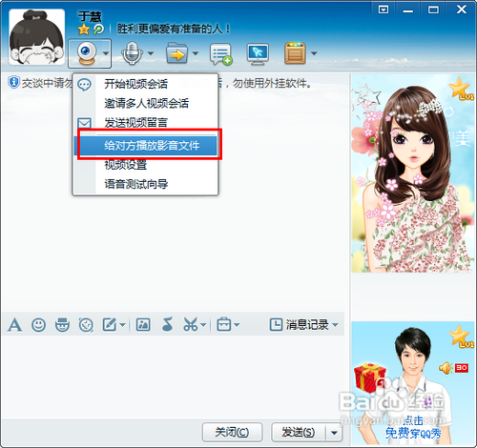This screenshot has height=448, width=477.
Task: Expand microphone options dropdown arrow
Action: click(151, 53)
